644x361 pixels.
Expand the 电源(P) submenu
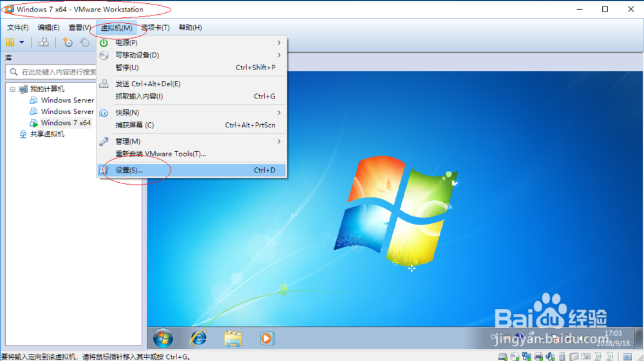(192, 42)
